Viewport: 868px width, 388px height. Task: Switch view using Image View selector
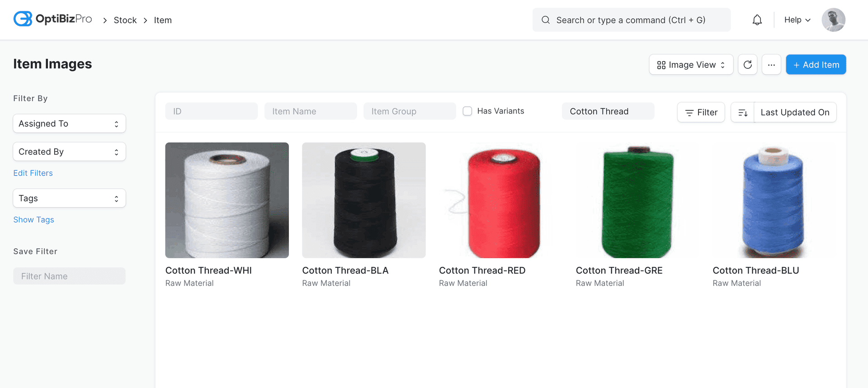point(691,65)
